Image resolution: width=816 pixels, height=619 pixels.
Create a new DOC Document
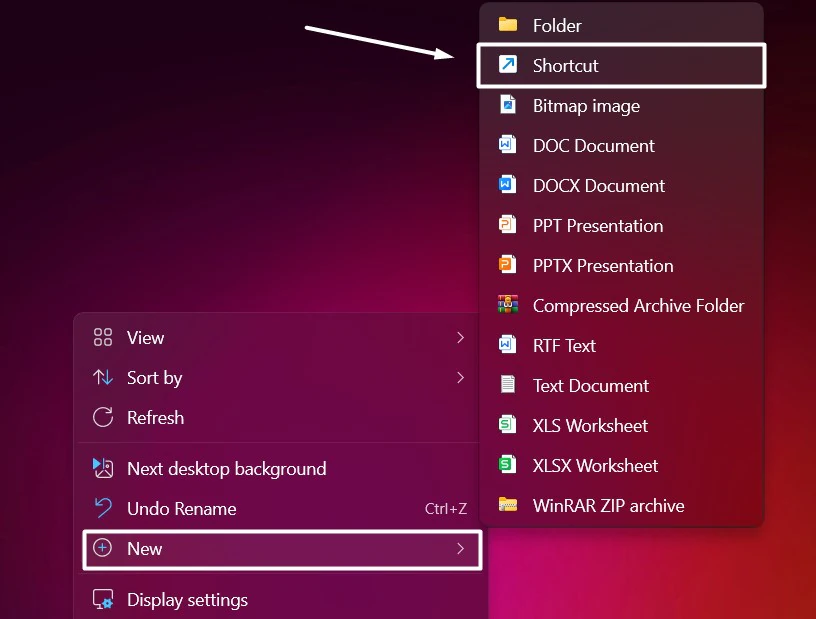(621, 146)
